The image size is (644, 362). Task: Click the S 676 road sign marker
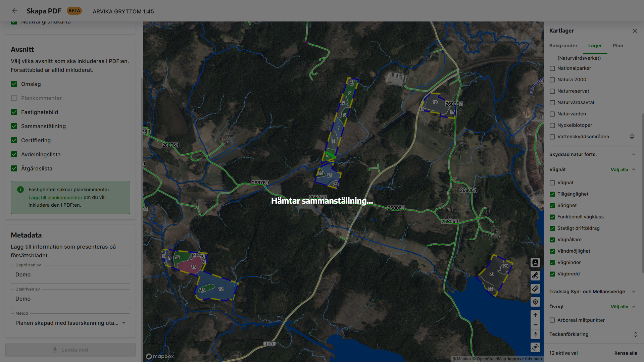tap(269, 344)
